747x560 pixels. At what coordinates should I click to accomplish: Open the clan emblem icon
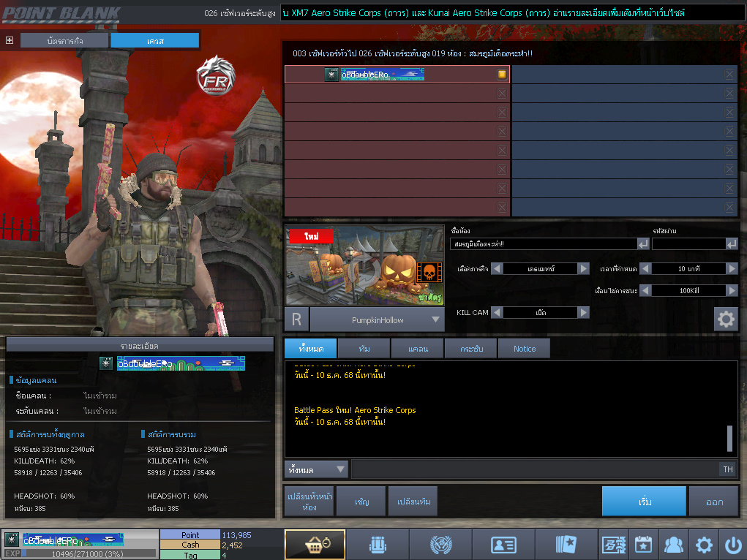pyautogui.click(x=440, y=545)
